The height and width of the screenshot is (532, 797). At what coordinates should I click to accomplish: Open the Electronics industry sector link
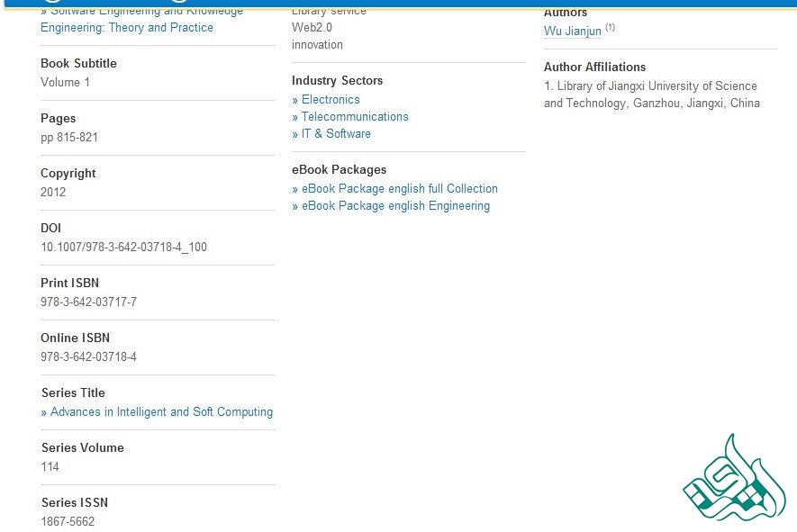331,100
